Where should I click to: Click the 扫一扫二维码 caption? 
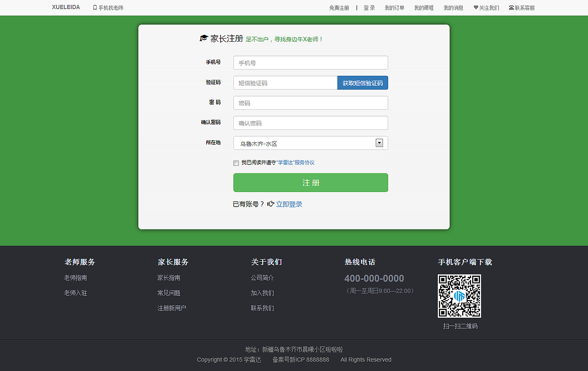pos(460,326)
